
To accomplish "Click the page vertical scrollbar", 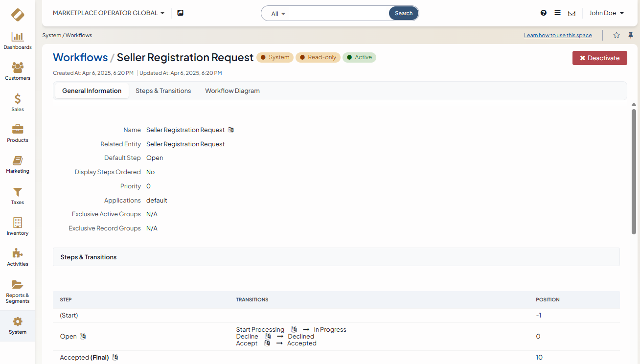I will coord(634,171).
